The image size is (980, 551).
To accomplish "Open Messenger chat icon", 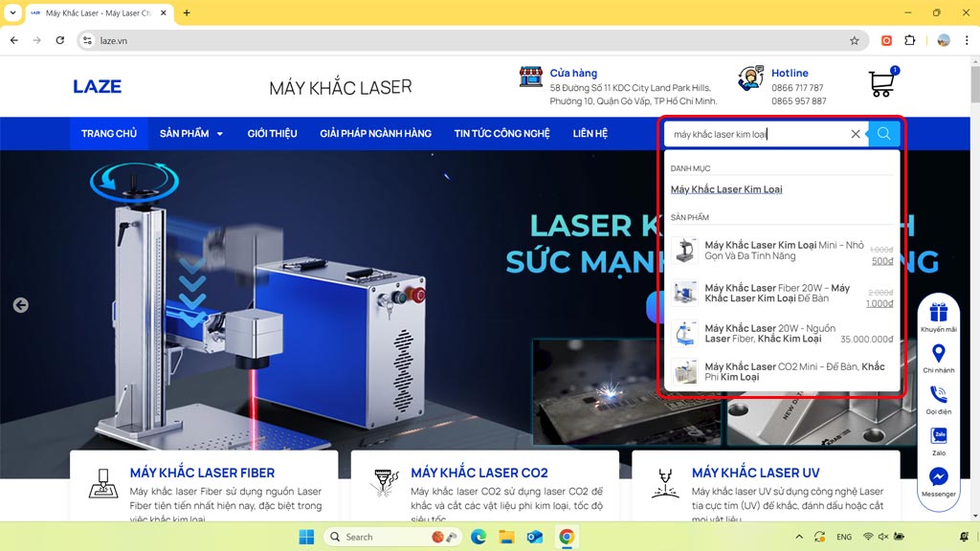I will pyautogui.click(x=938, y=476).
